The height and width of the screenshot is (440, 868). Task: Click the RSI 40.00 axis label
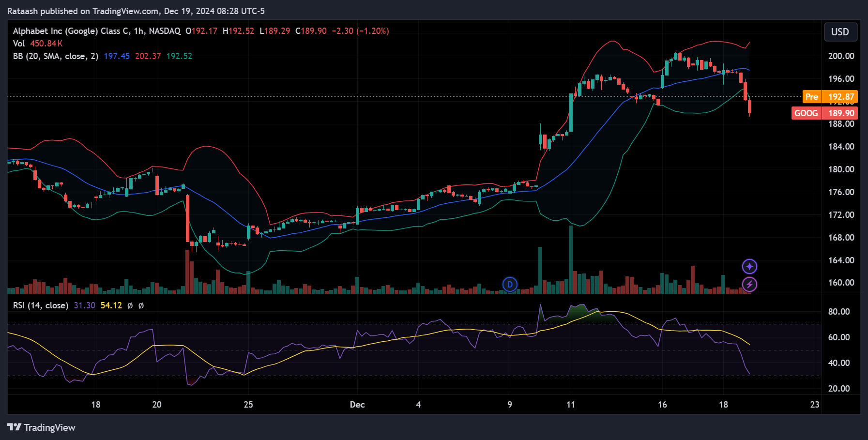pos(839,363)
